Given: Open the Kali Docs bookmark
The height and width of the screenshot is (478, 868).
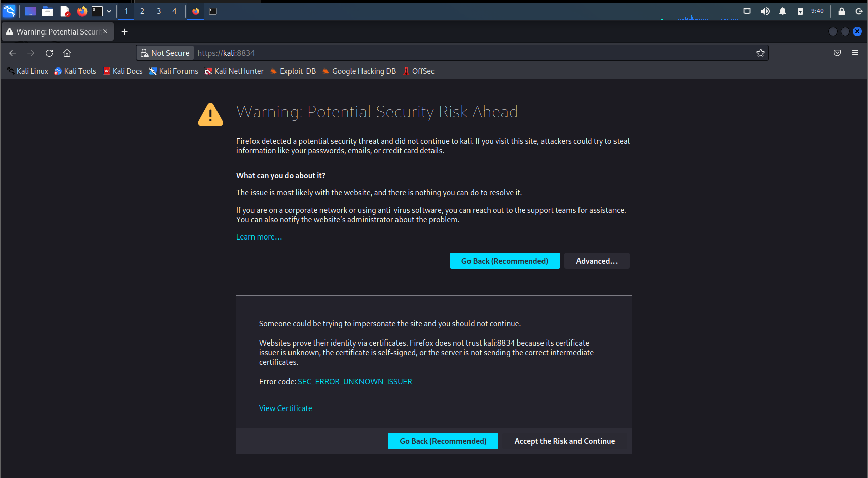Looking at the screenshot, I should coord(123,71).
